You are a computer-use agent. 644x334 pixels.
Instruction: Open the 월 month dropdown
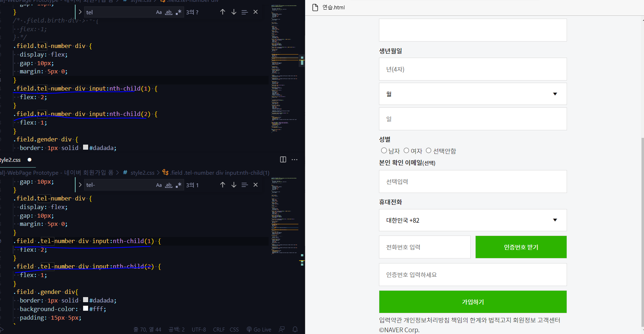click(473, 94)
